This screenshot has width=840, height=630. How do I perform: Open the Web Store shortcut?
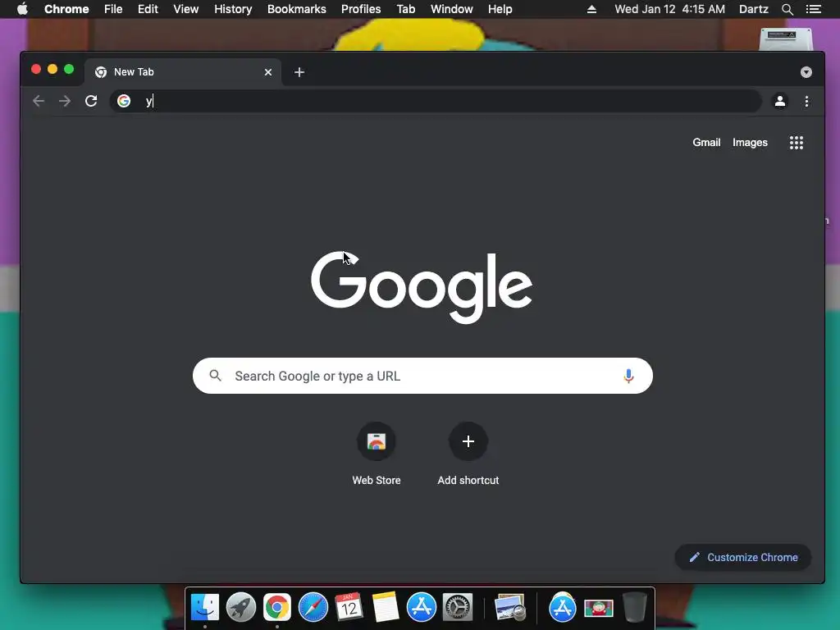coord(377,453)
